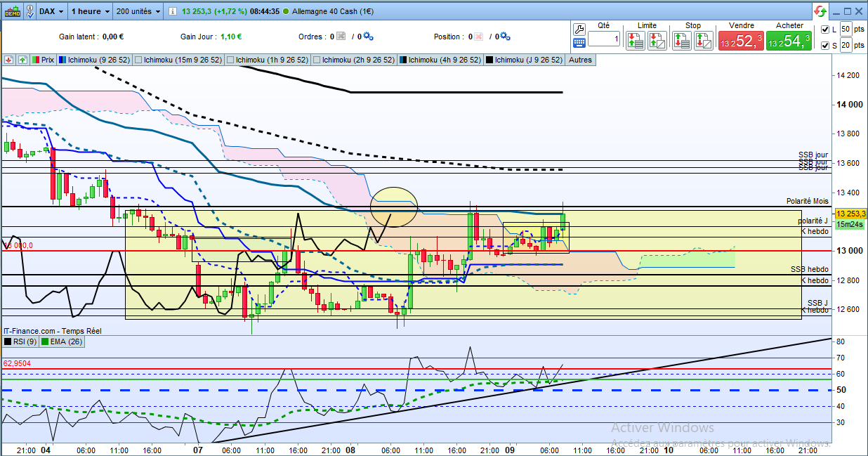Click second Limite order icon
This screenshot has width=868, height=456.
tap(657, 40)
